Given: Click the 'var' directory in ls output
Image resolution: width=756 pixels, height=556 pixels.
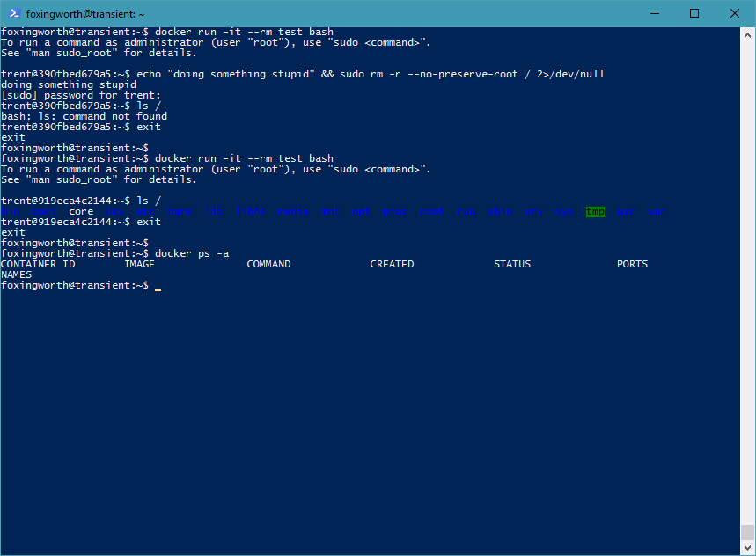Looking at the screenshot, I should (x=657, y=211).
